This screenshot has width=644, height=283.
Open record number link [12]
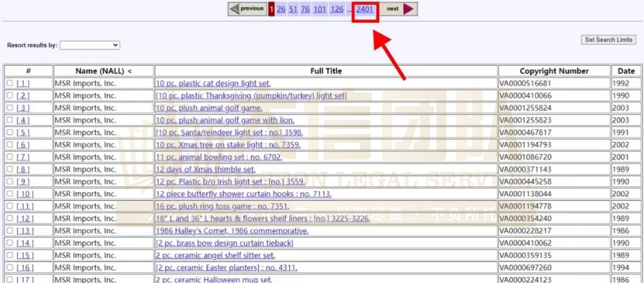tap(25, 219)
